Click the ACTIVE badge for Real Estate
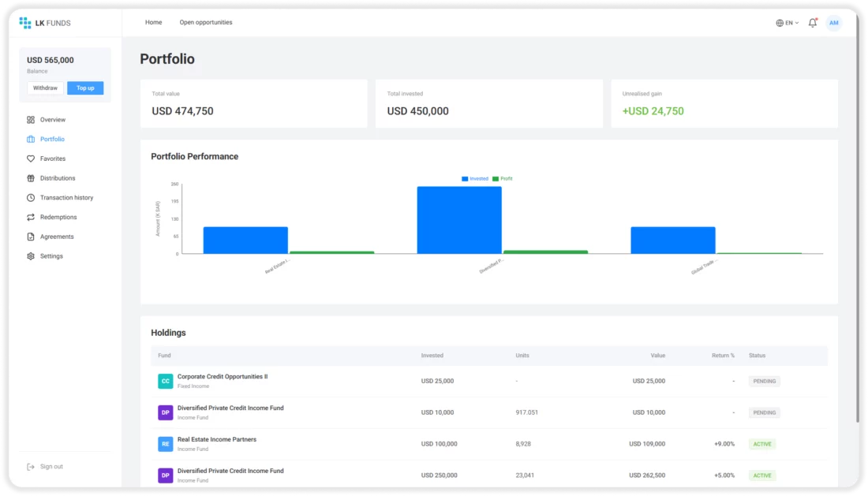Viewport: 868px width, 496px height. tap(762, 444)
